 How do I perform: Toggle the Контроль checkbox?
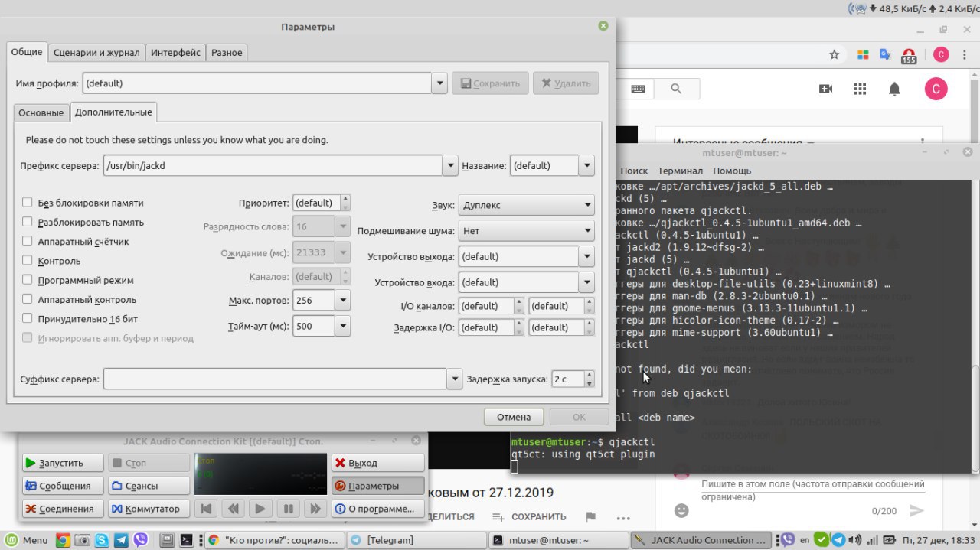28,261
